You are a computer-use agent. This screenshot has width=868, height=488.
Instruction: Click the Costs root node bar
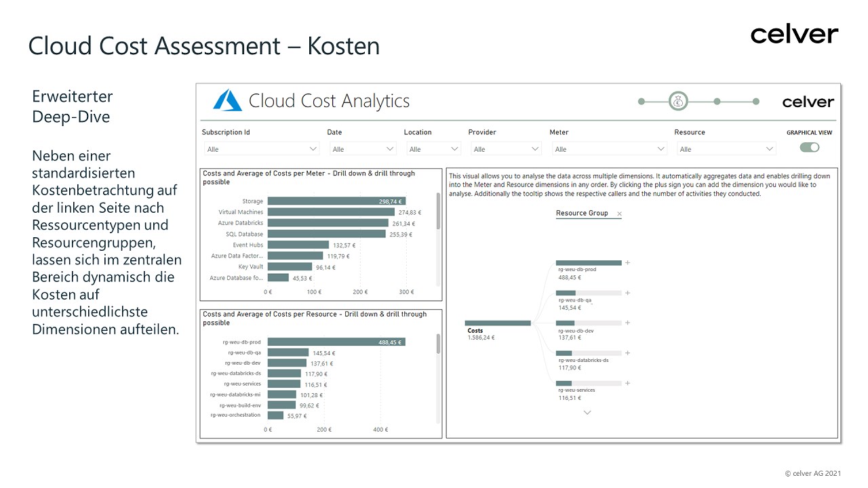tap(498, 323)
